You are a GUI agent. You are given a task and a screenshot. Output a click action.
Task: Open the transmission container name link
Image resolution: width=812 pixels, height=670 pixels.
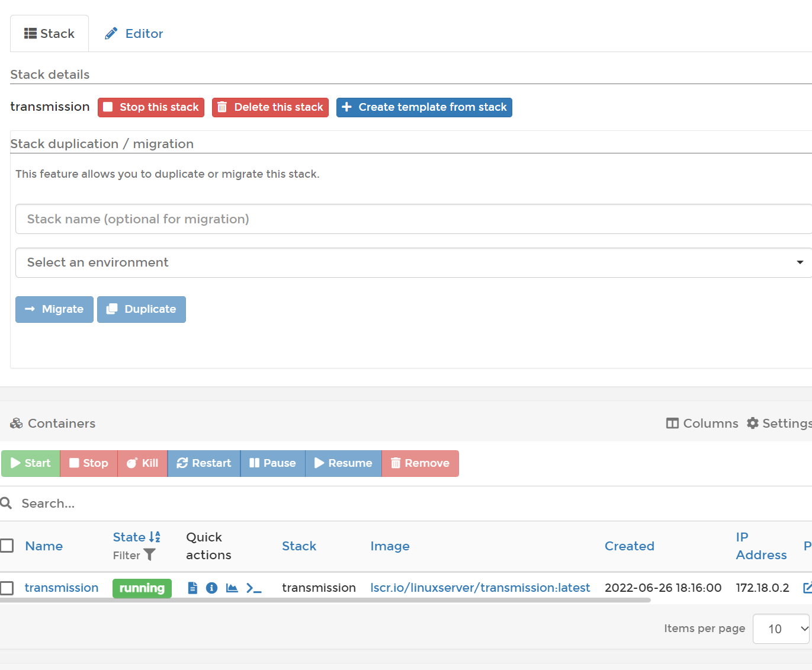click(x=62, y=588)
